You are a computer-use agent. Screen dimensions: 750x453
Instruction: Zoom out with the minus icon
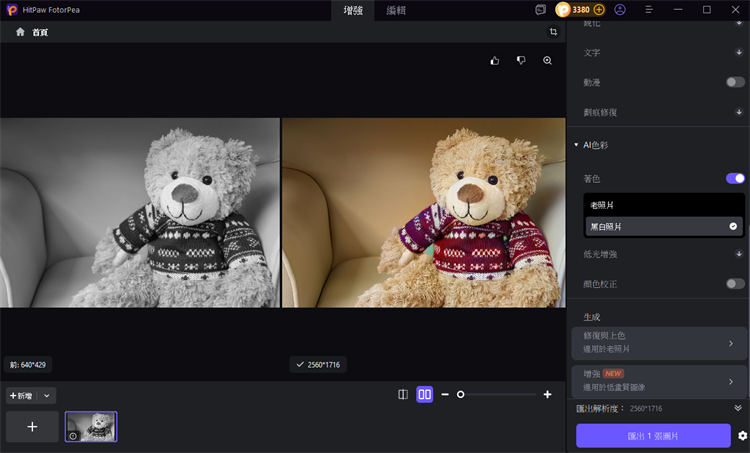click(x=445, y=394)
